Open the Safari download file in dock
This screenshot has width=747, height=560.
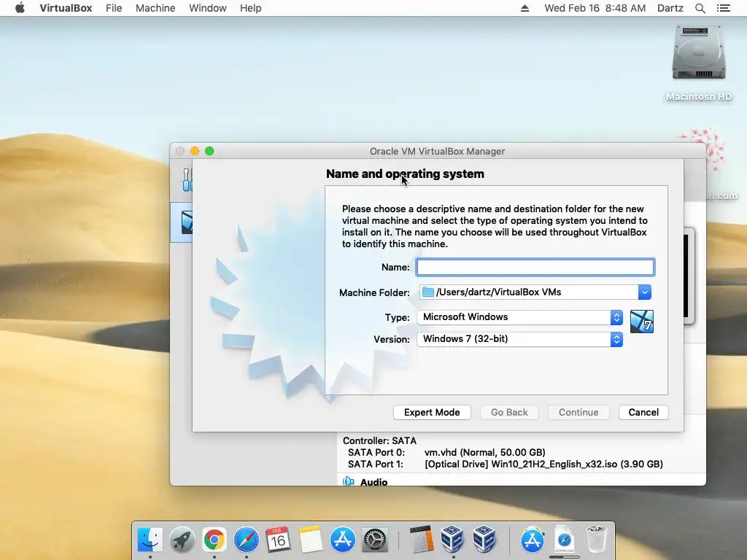click(564, 540)
